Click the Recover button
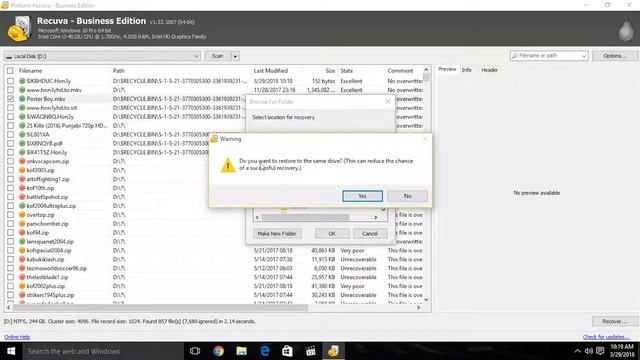The height and width of the screenshot is (360, 640). [x=615, y=321]
